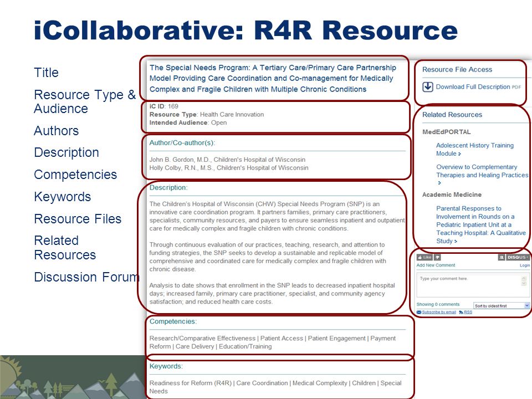The height and width of the screenshot is (399, 532).
Task: Click Intended Audience: Open text
Action: coord(188,122)
